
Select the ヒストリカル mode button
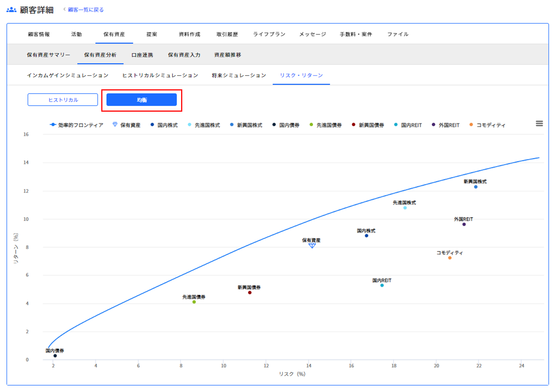(63, 100)
